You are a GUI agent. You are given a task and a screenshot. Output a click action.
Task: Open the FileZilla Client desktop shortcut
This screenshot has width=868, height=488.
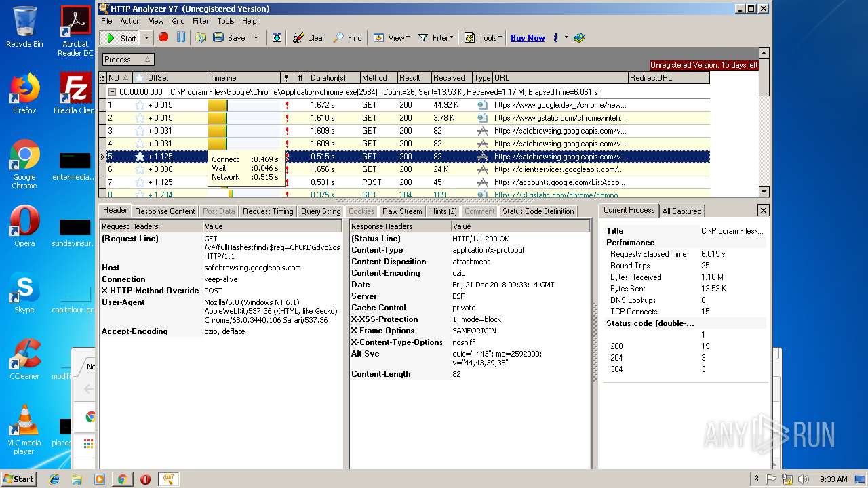click(x=75, y=93)
